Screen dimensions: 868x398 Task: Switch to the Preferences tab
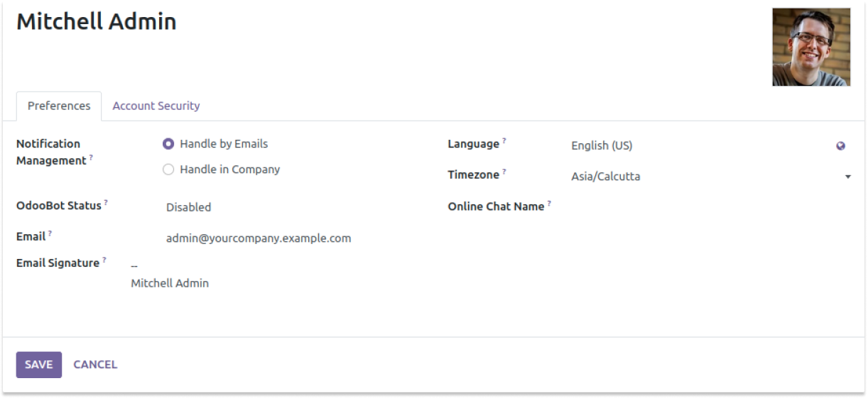coord(59,106)
